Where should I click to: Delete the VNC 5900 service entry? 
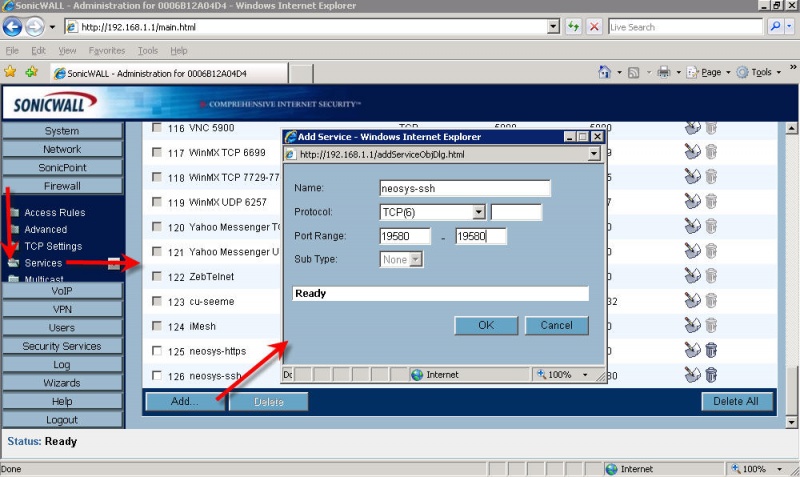pos(711,128)
